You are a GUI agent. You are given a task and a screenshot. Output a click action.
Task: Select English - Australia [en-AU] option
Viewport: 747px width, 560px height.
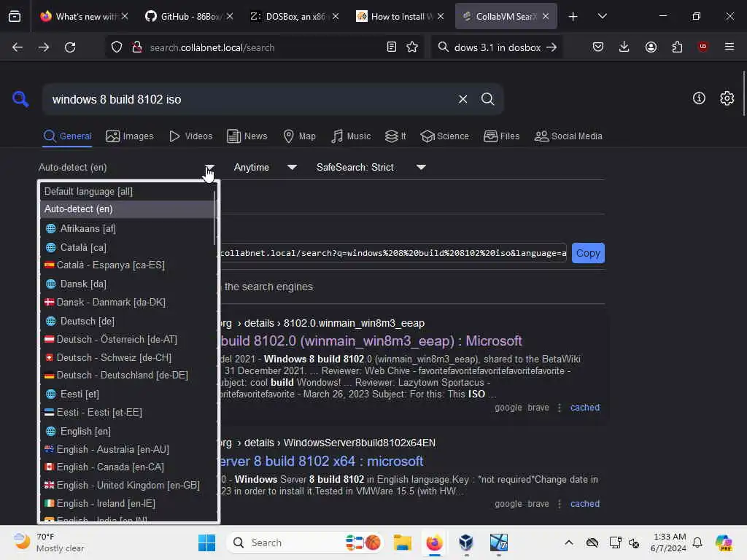point(128,449)
